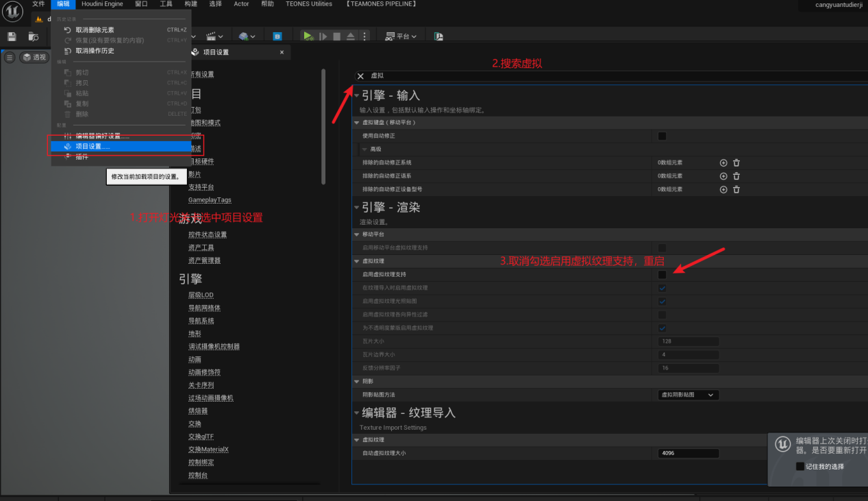This screenshot has height=501, width=868.
Task: Click the Save icon in the toolbar
Action: (12, 36)
